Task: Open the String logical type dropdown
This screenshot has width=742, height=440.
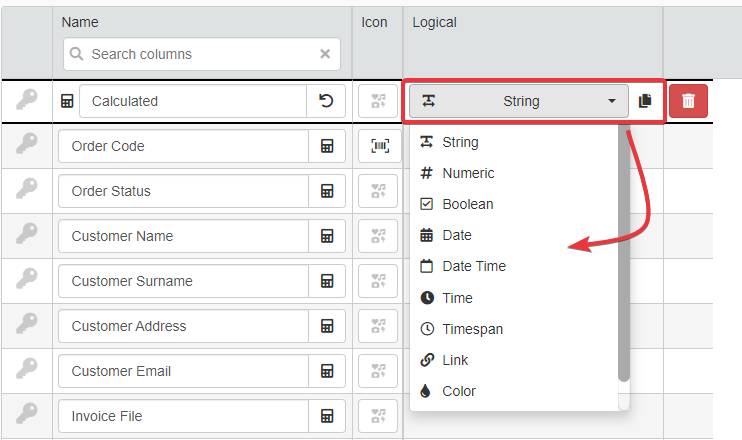Action: coord(518,101)
